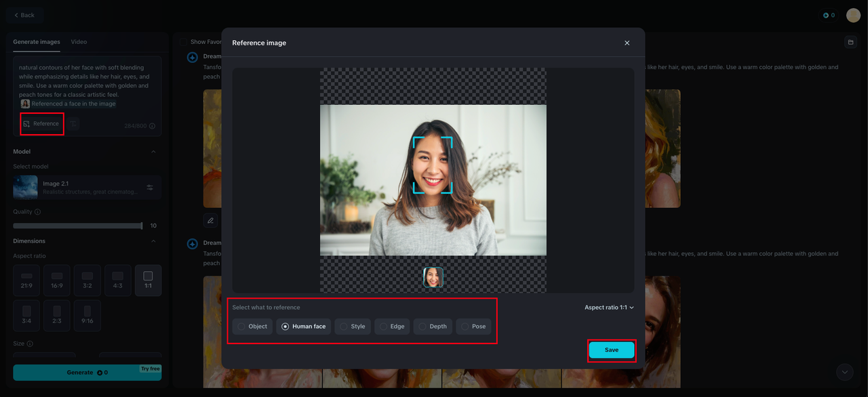Click the edit pencil icon under first result
Viewport: 868px width, 397px height.
pos(211,220)
